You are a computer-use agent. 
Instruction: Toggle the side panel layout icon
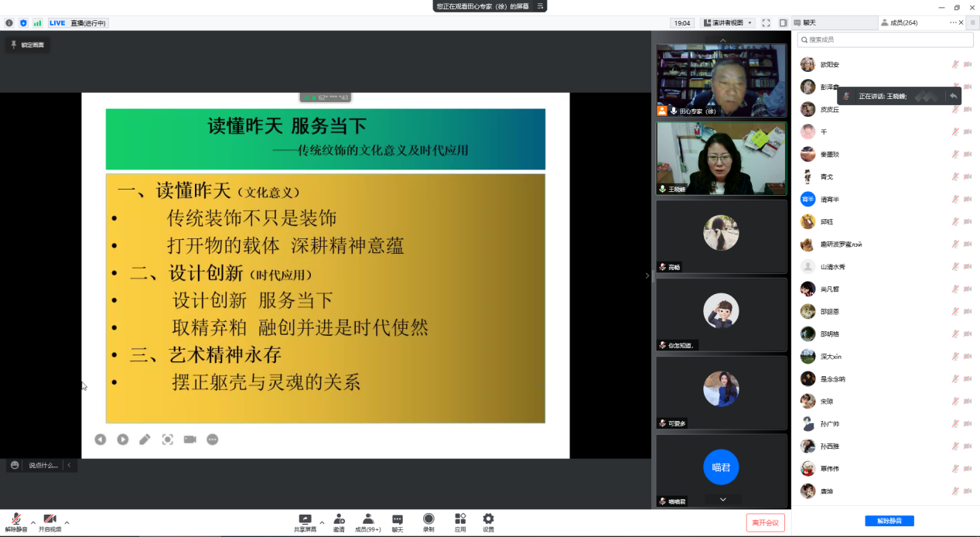pos(783,23)
